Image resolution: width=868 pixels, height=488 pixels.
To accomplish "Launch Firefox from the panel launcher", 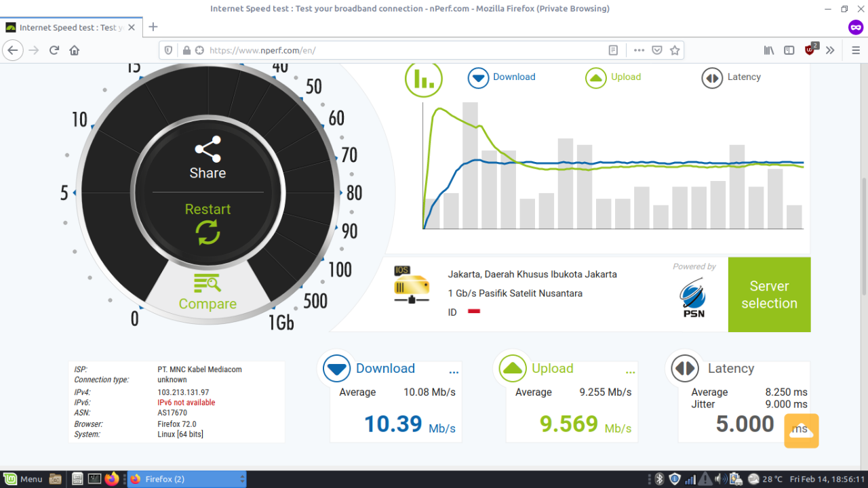I will point(112,479).
